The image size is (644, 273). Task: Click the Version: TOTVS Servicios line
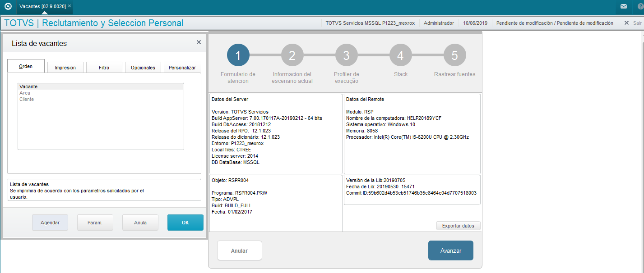[x=240, y=112]
